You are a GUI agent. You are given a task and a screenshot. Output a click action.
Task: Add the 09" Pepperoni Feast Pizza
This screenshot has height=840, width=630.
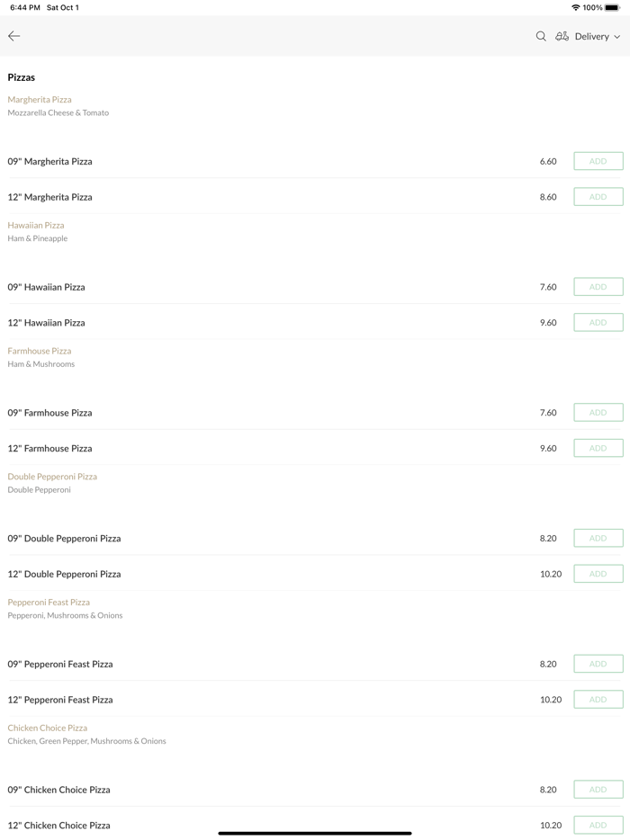pyautogui.click(x=598, y=664)
